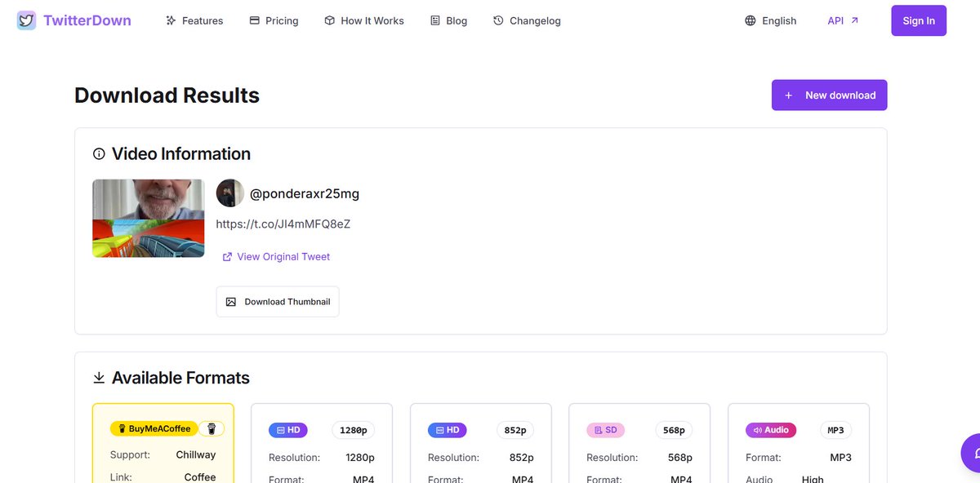The image size is (980, 483).
Task: Open the Features menu item
Action: pyautogui.click(x=194, y=20)
